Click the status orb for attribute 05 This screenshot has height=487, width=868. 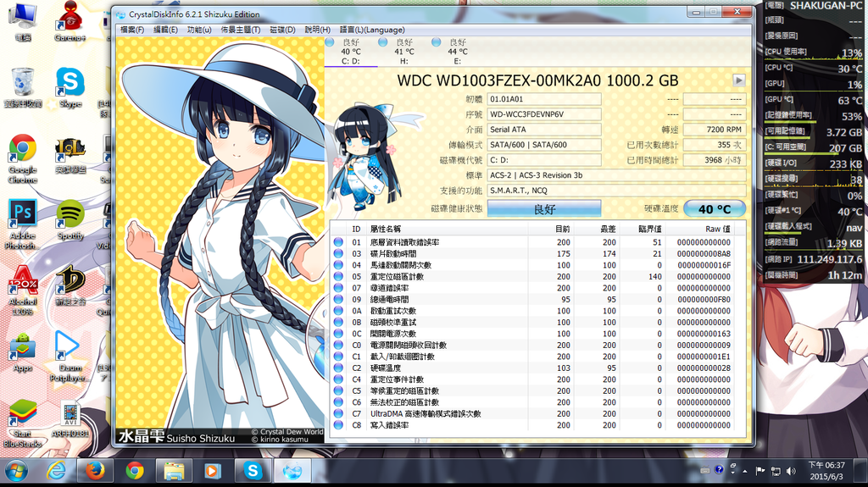coord(338,276)
